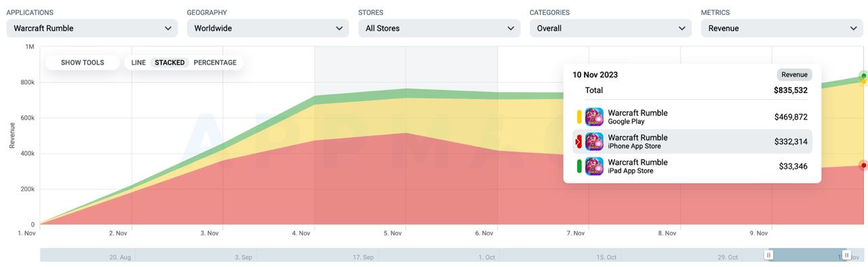The height and width of the screenshot is (267, 868).
Task: Click the 10 Nov 2023 tooltip date
Action: coord(595,75)
